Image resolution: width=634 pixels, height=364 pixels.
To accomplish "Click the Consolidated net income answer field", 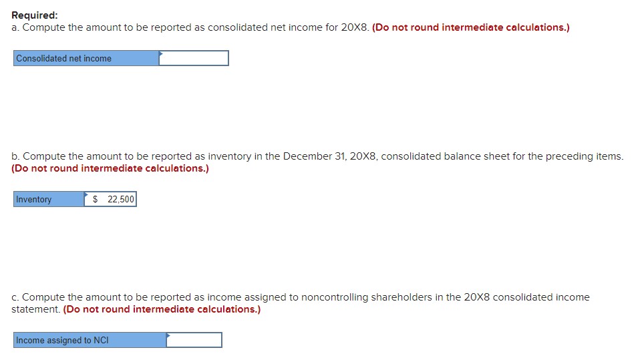I will point(194,58).
